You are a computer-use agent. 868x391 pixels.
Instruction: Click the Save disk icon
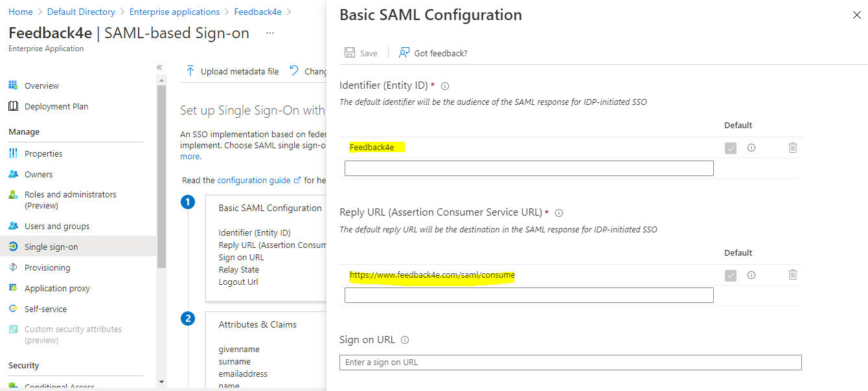coord(350,53)
